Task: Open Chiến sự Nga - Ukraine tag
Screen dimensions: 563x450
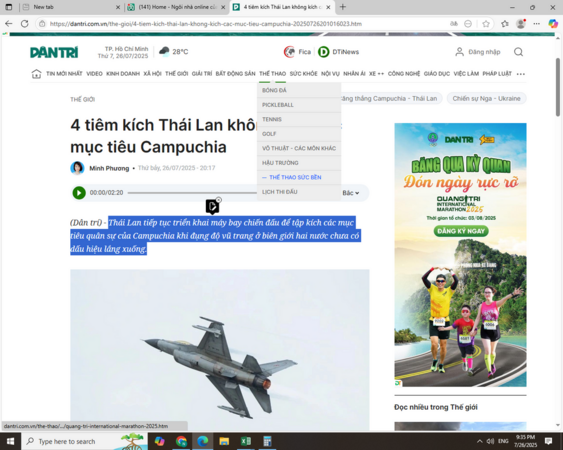Action: [487, 98]
